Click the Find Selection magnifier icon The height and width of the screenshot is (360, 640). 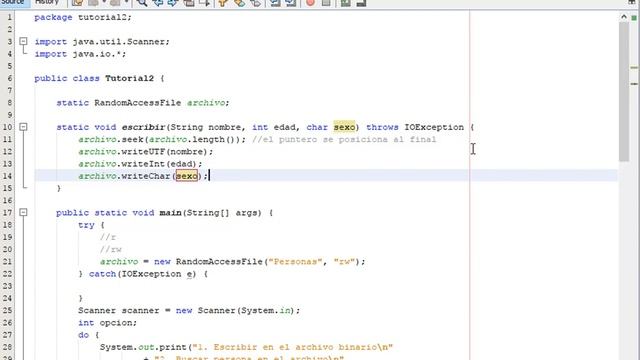[x=142, y=3]
